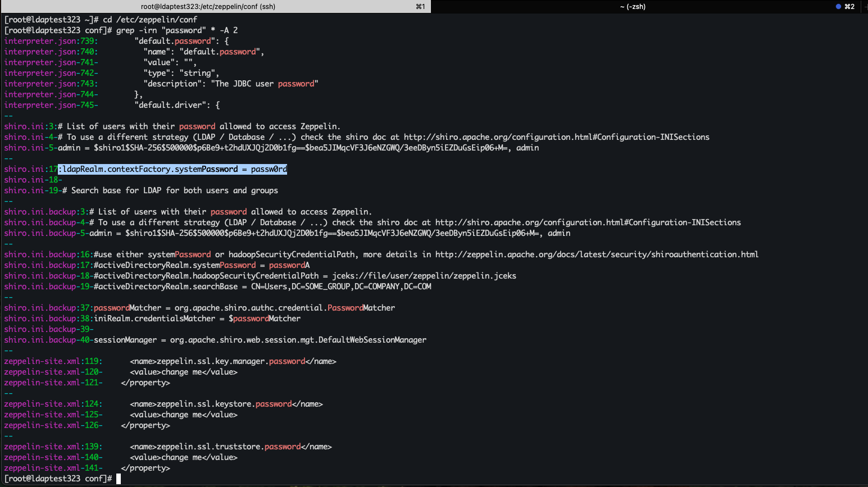Click the zeppelin.ssl.truststore.password name tag
Screen dimensions: 868x487
[x=231, y=447]
